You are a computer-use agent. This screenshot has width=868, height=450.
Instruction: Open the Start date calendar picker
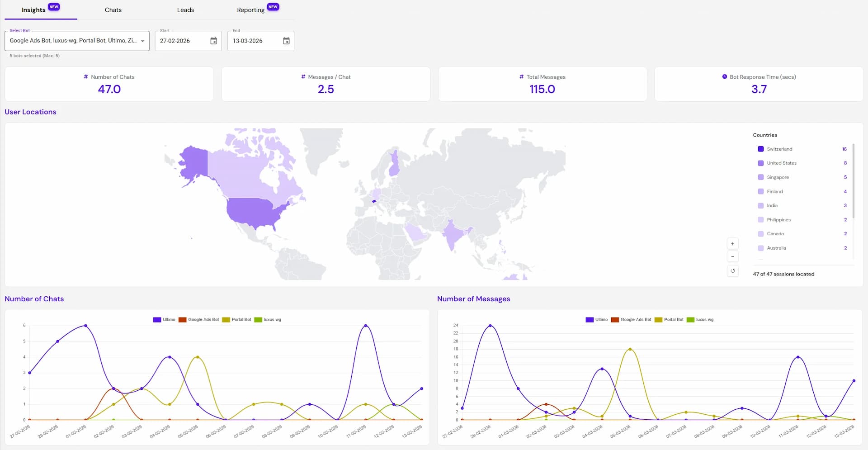pos(213,41)
